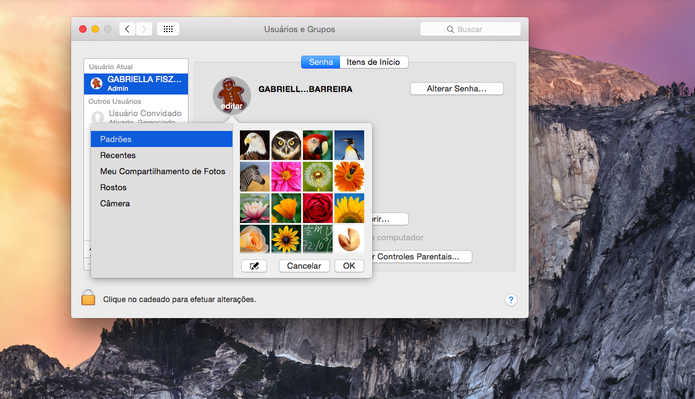This screenshot has width=695, height=399.
Task: Click the Alterar Senha button
Action: tap(457, 89)
